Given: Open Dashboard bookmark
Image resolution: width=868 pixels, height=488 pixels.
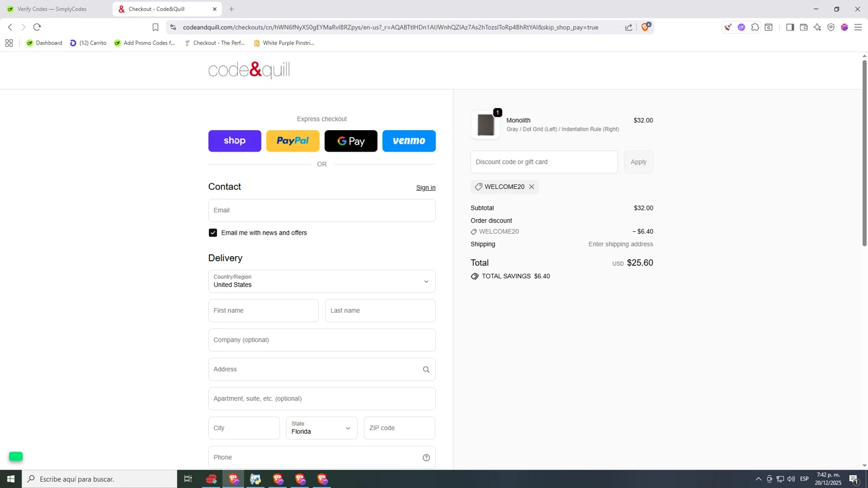Looking at the screenshot, I should click(45, 43).
